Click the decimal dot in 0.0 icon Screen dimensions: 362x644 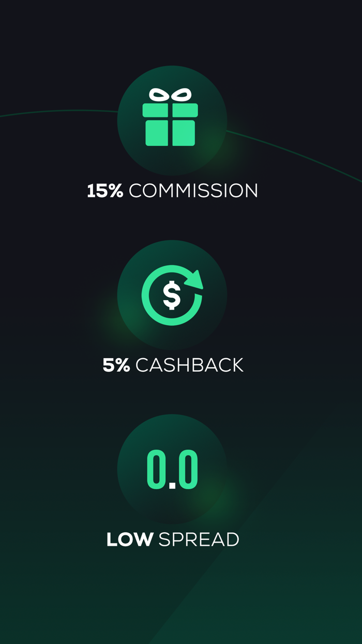coord(172,486)
